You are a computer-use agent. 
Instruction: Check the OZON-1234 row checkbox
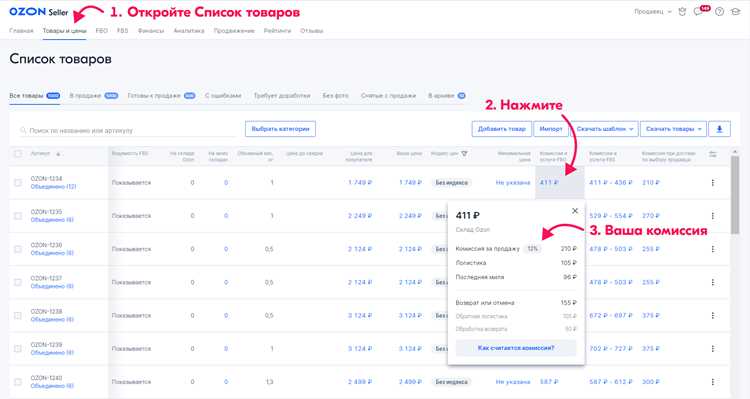(18, 183)
